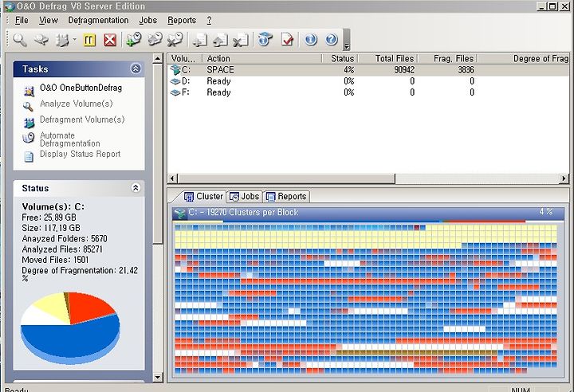The height and width of the screenshot is (392, 574).
Task: Click volume list horizontal scroll right arrow
Action: coord(564,178)
